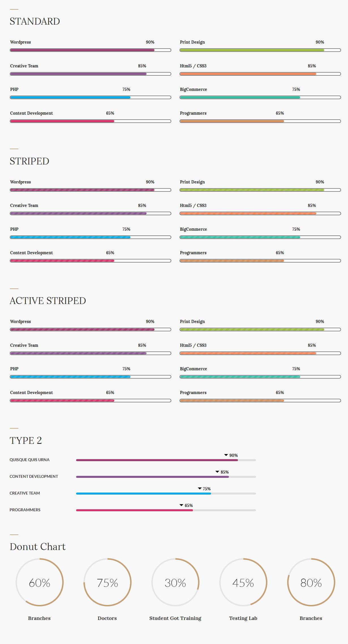Click the PHP bar in the Active Striped section
This screenshot has height=644, width=348.
tap(91, 377)
